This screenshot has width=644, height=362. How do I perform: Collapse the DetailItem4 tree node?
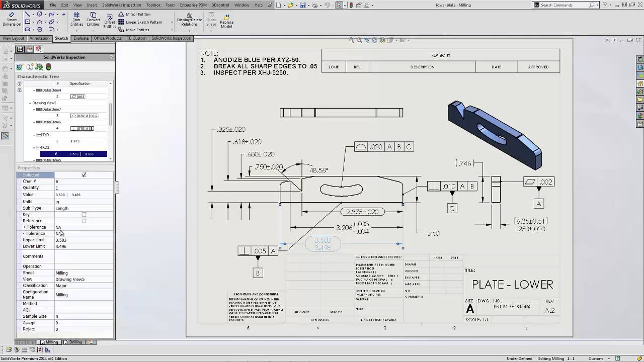click(x=34, y=90)
